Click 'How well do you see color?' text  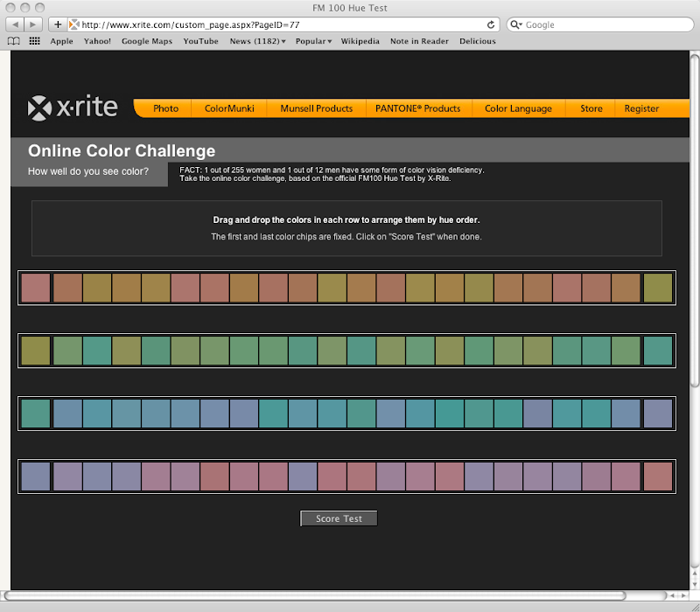88,171
